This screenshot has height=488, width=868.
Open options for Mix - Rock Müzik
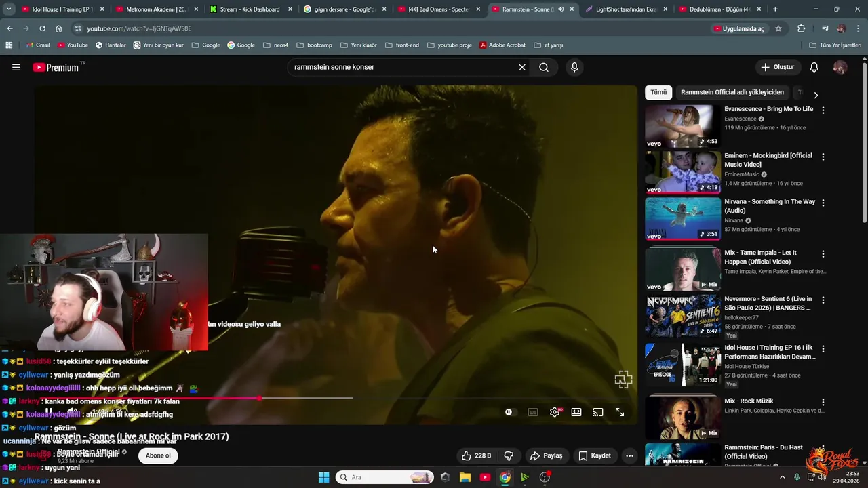point(823,402)
